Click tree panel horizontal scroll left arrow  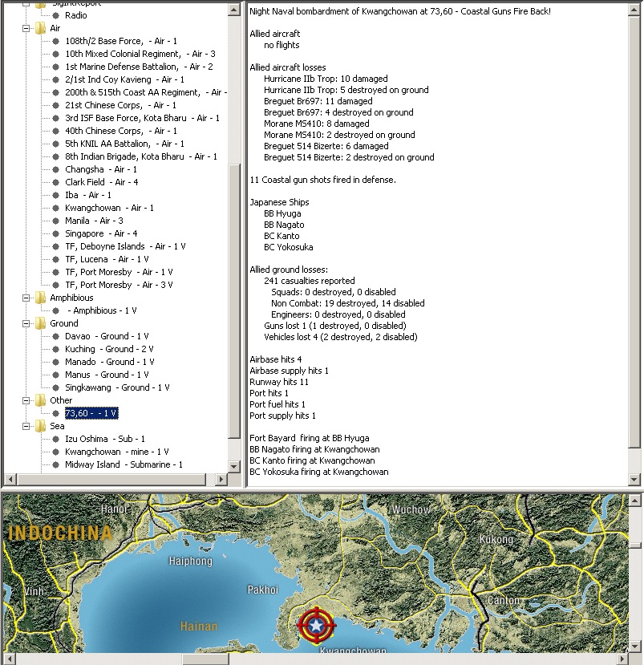pyautogui.click(x=10, y=479)
